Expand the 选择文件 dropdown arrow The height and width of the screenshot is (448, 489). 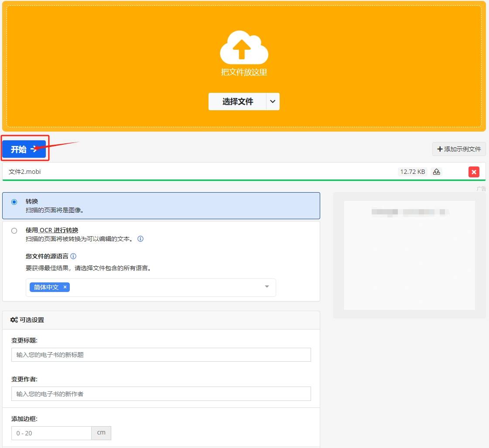(x=273, y=102)
